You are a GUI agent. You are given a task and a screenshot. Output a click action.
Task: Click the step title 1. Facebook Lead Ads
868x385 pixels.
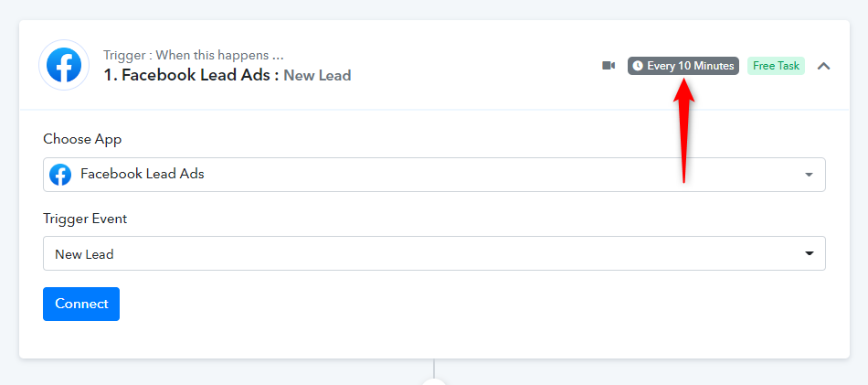pyautogui.click(x=191, y=75)
